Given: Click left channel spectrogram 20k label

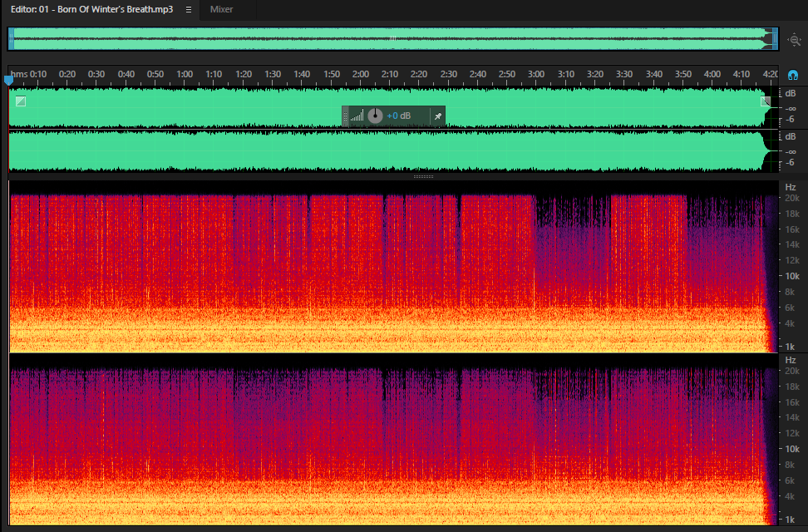Looking at the screenshot, I should 792,198.
